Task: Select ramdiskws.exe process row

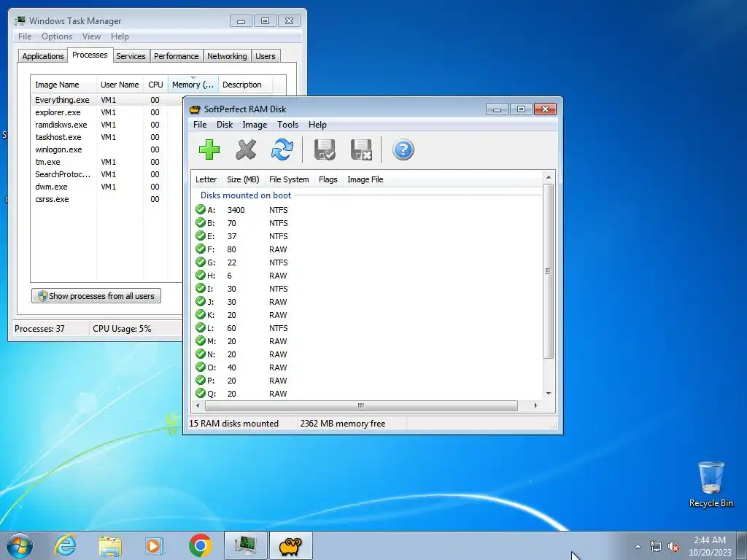Action: point(107,125)
